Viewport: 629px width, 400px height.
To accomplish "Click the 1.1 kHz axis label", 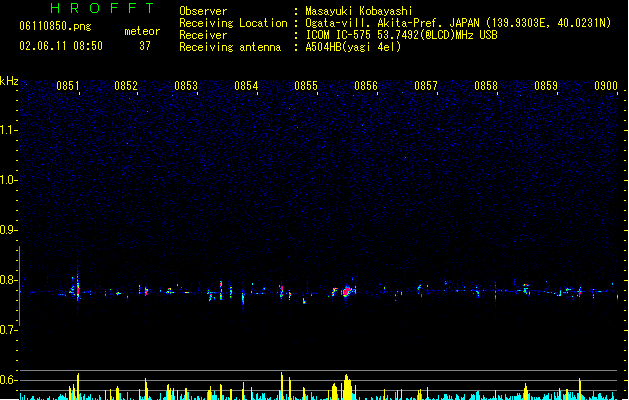I will 8,130.
